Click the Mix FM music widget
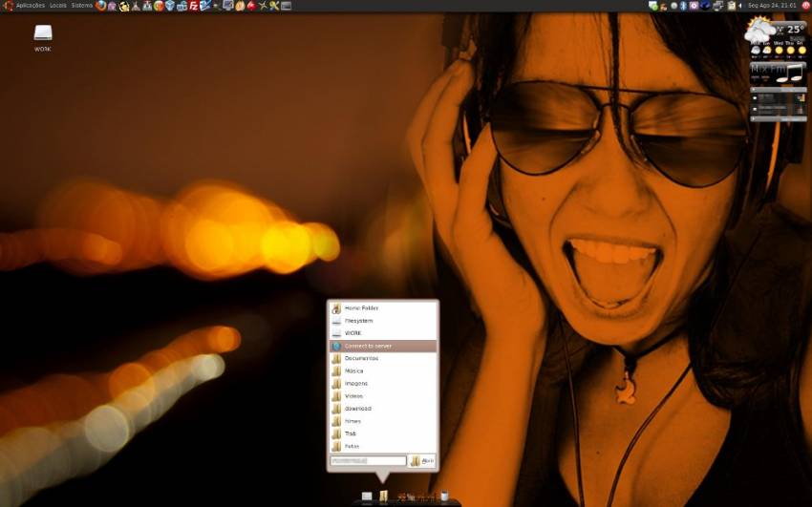This screenshot has width=812, height=507. 778,74
